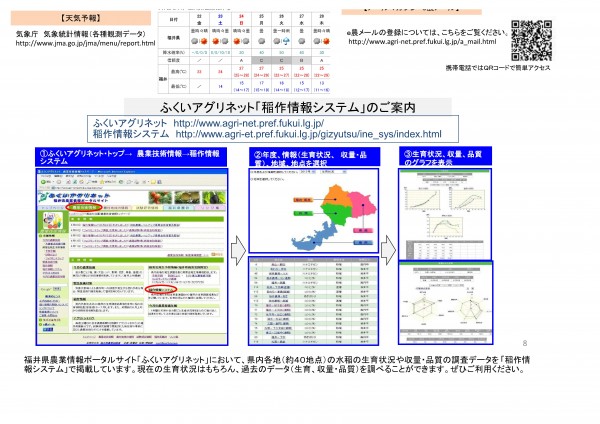Click the eggplant photo in site header
The image size is (600, 424).
(214, 197)
